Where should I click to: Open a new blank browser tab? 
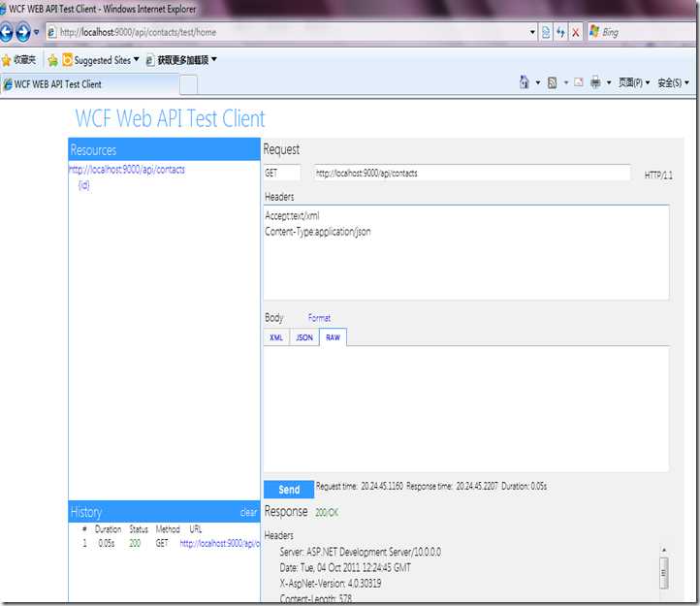coord(188,84)
